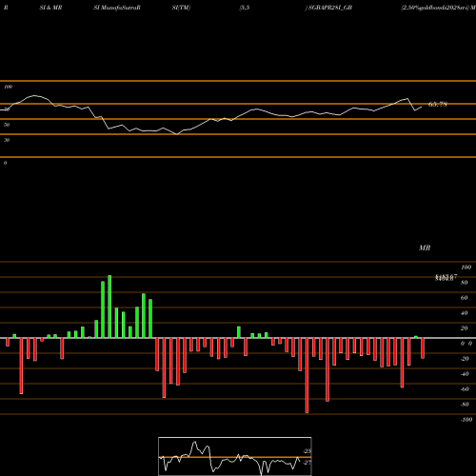Click the last red bar of the histogram
The height and width of the screenshot is (476, 476).
[423, 348]
